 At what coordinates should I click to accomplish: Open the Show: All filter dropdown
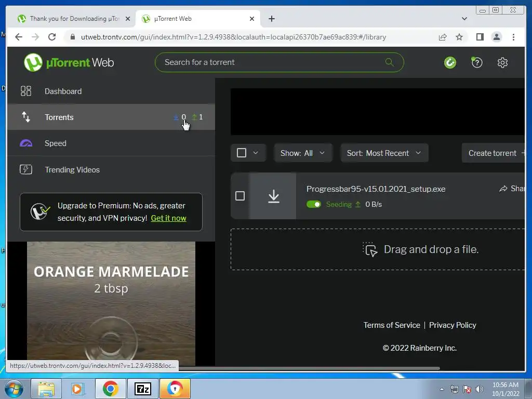[303, 153]
